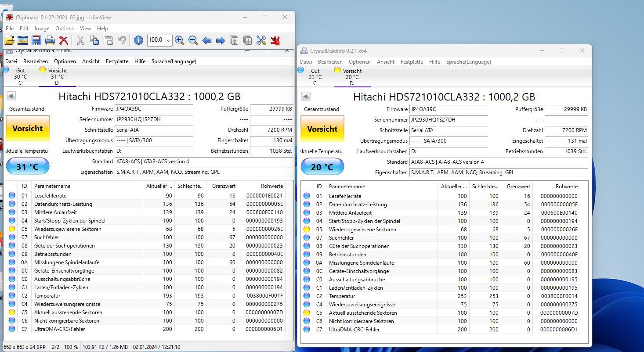Click yellow status circle of row 05 in right window
The width and height of the screenshot is (644, 352).
pos(307,230)
